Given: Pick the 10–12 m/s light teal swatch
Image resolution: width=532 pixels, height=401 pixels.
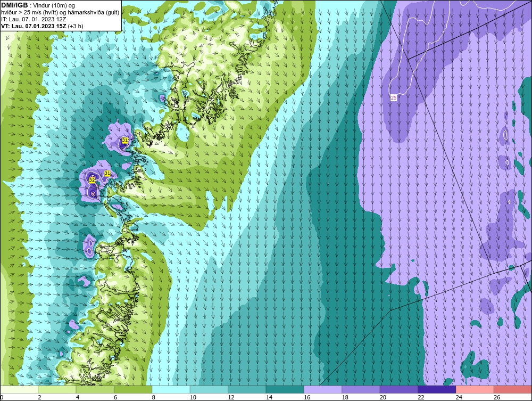Looking at the screenshot, I should tap(209, 389).
